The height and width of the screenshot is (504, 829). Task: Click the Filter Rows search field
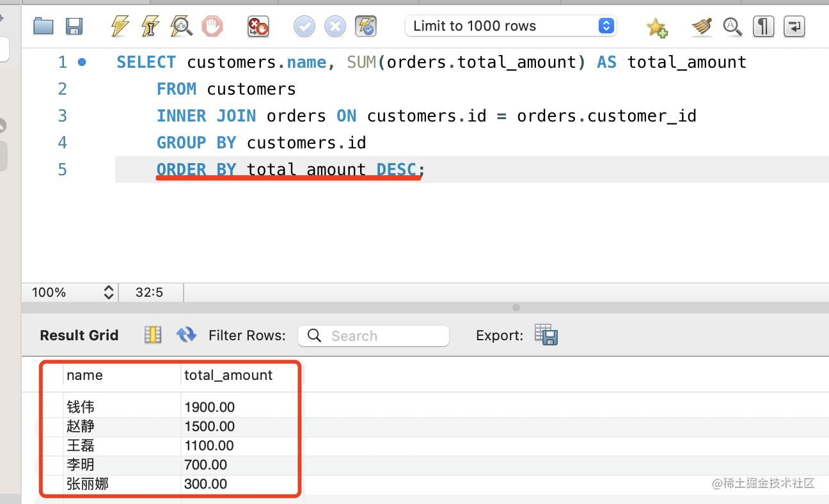374,336
